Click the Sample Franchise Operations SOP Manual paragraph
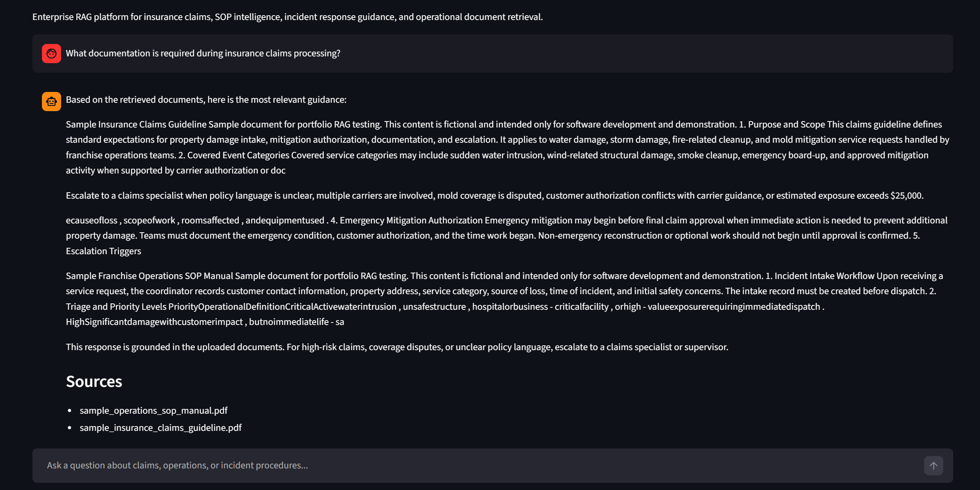 tap(504, 299)
